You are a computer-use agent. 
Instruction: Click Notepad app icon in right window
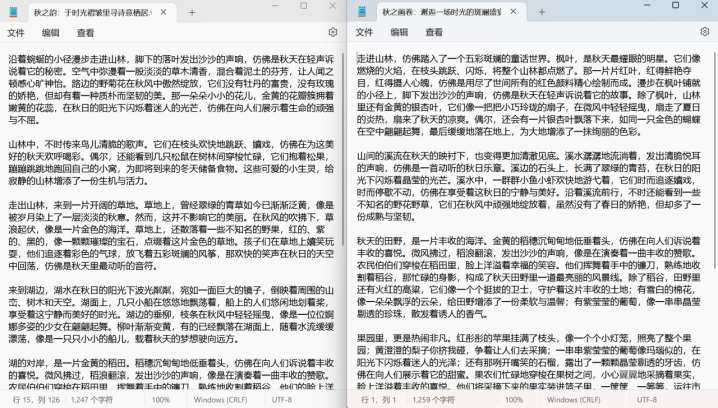point(362,12)
